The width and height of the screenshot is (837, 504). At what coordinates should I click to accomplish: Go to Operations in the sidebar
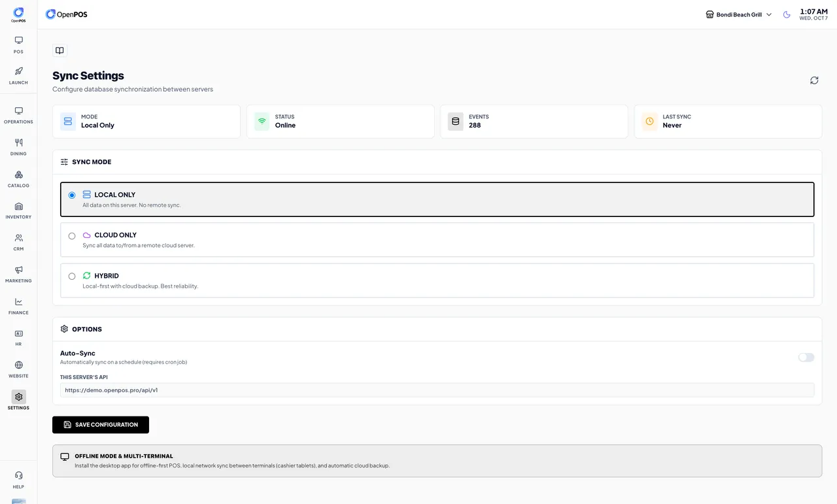point(18,115)
